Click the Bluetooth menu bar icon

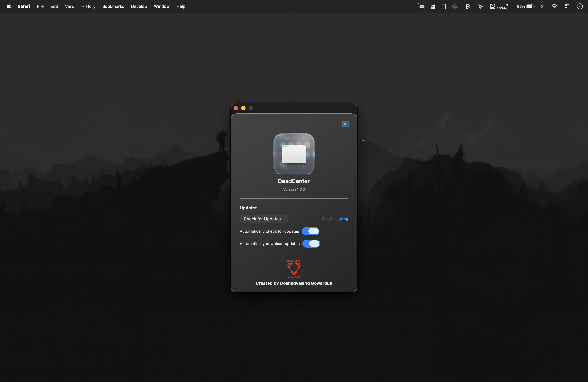(x=543, y=6)
